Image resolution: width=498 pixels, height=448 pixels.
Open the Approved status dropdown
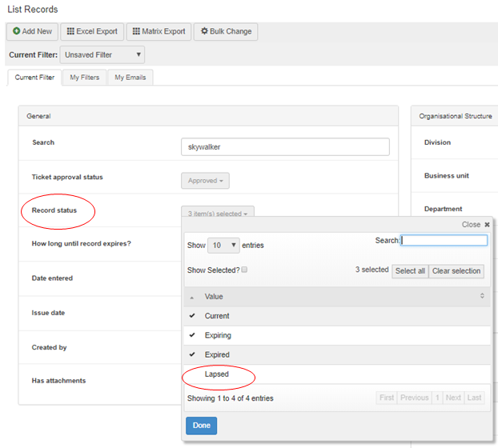pos(205,181)
